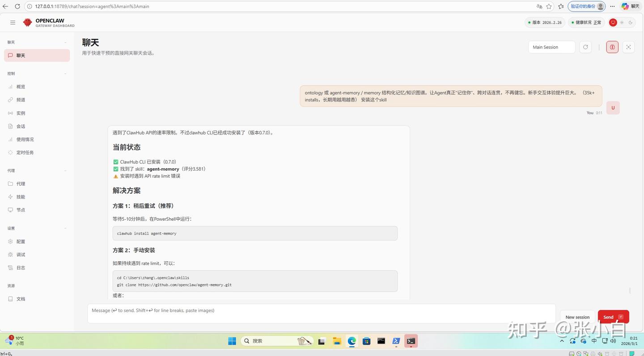Image resolution: width=644 pixels, height=356 pixels.
Task: Collapse the 控制 sidebar section
Action: 65,74
